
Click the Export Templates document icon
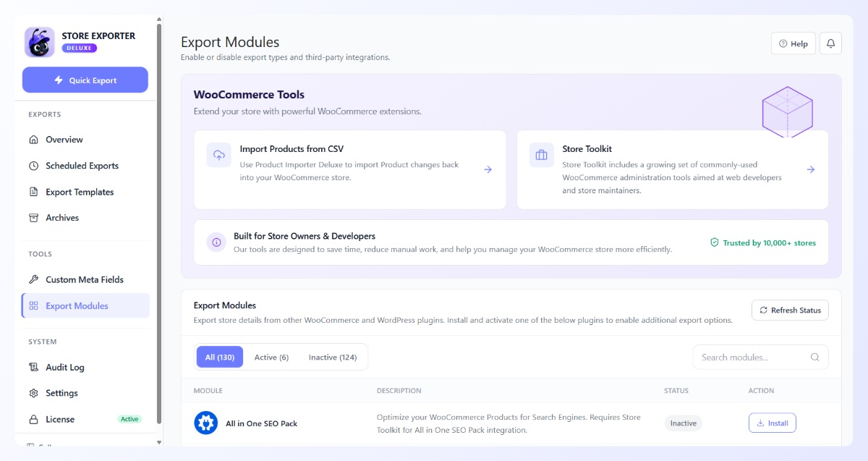(33, 192)
